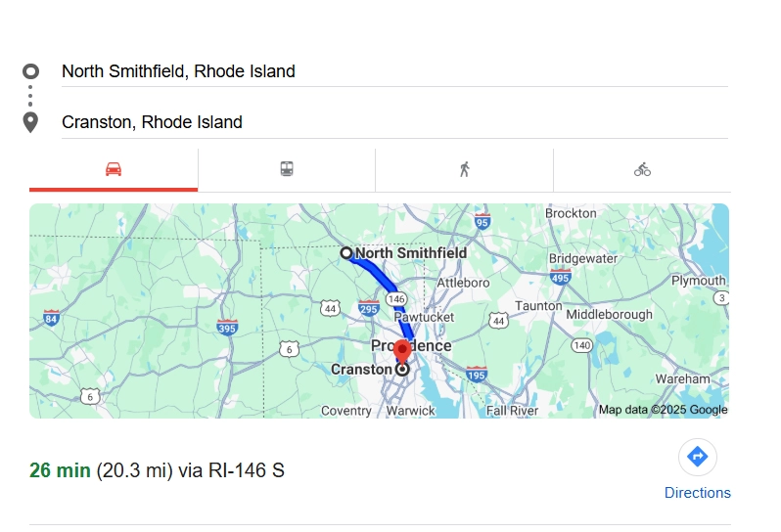Switch to the transit mode tab
The height and width of the screenshot is (532, 781).
[x=286, y=169]
